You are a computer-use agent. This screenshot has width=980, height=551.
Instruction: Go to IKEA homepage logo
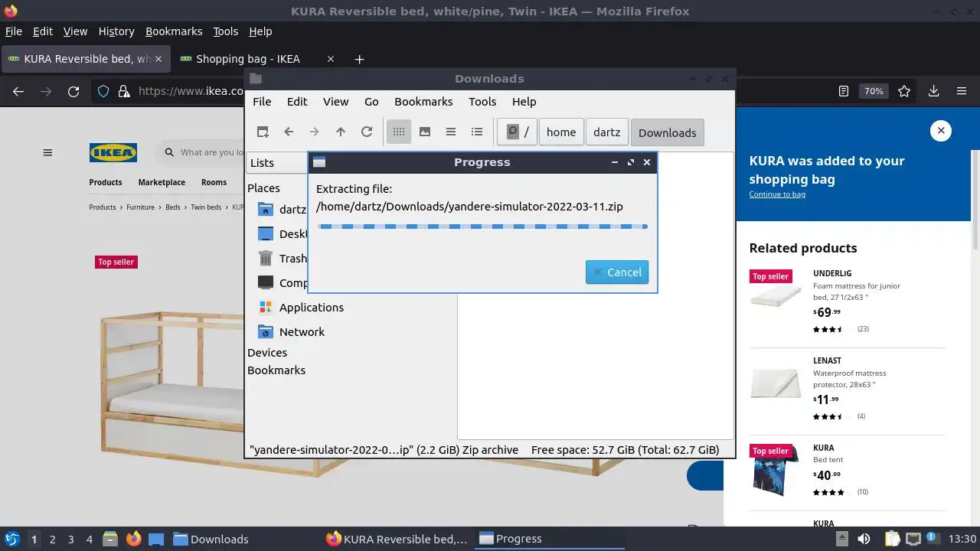click(113, 152)
